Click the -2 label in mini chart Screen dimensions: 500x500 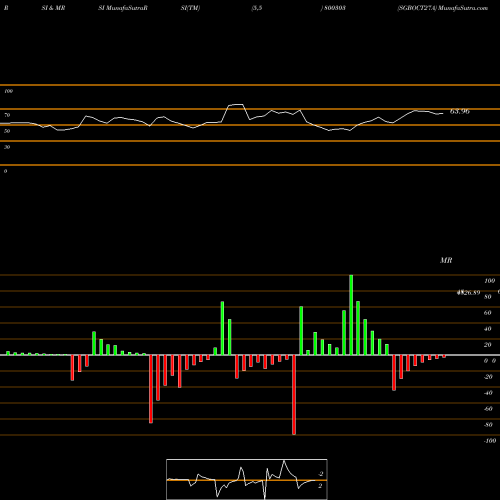(x=320, y=474)
